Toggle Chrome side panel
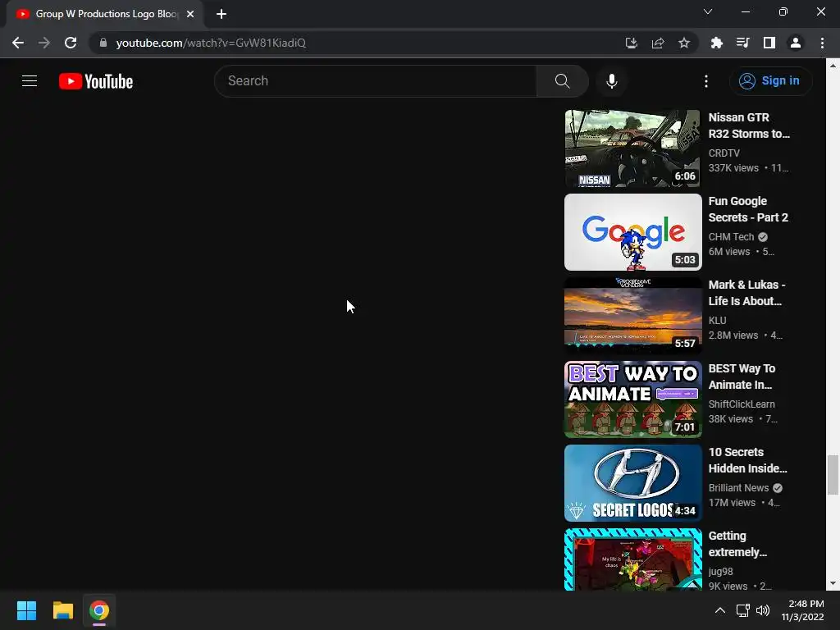The image size is (840, 630). [x=769, y=43]
